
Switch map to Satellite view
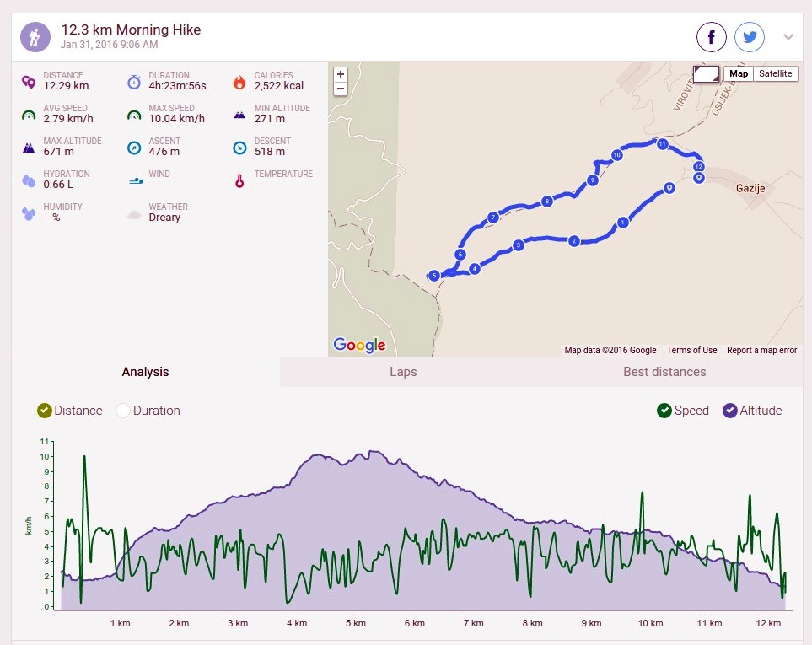click(775, 73)
